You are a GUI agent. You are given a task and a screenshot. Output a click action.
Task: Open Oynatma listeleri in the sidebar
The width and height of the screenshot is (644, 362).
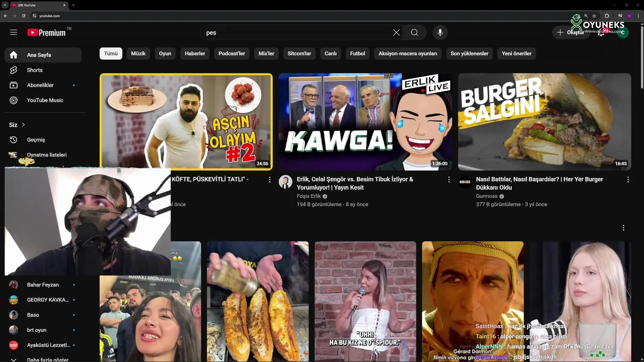[x=43, y=155]
